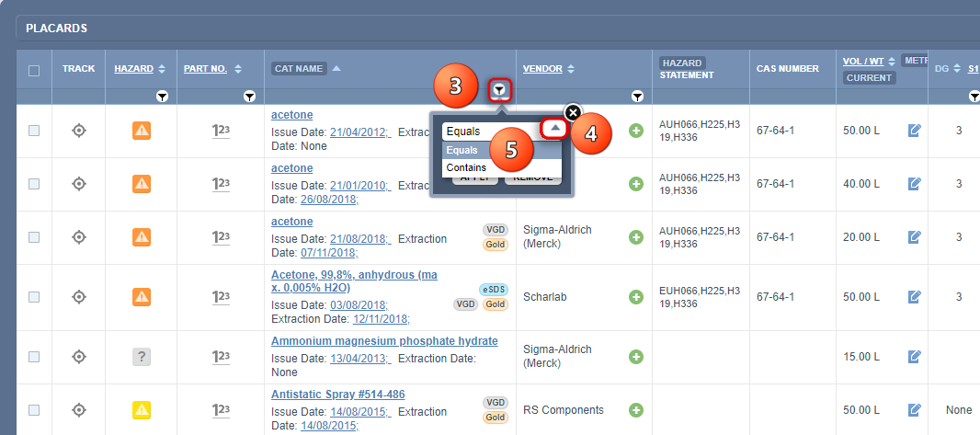Click track target icon for Antistatic Spray row
The image size is (980, 435).
click(78, 410)
